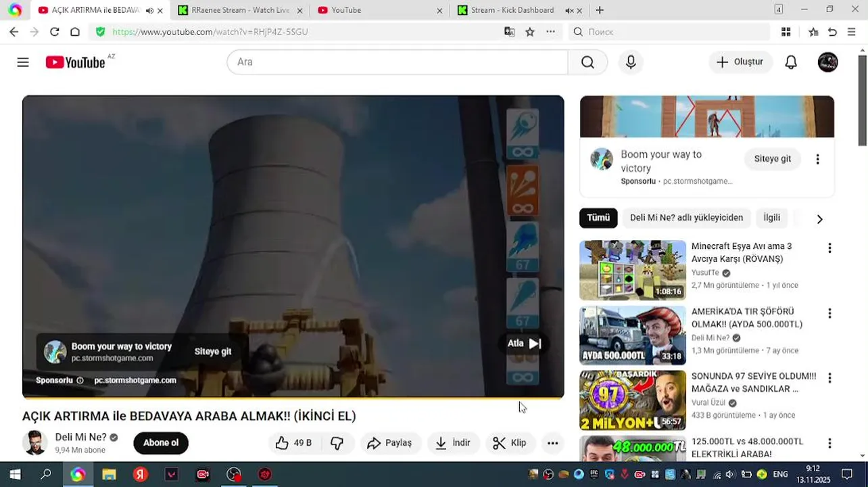
Task: Skip the ad with Atla
Action: tap(525, 344)
